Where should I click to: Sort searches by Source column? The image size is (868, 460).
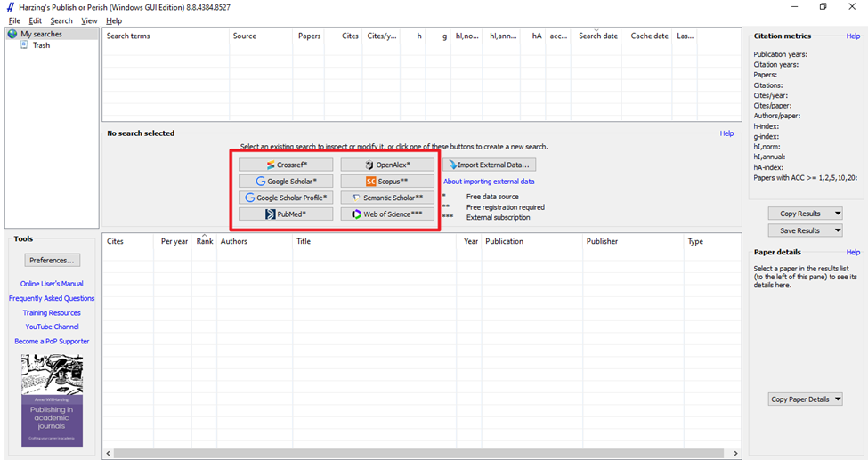261,36
